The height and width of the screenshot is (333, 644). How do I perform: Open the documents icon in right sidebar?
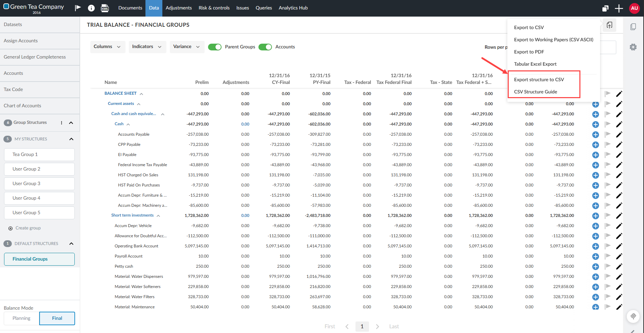(x=633, y=27)
